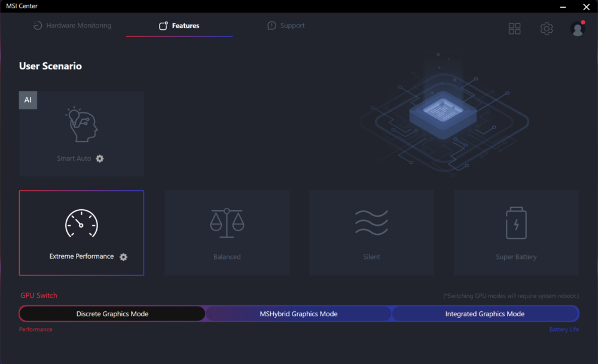Click the Super Battery icon
This screenshot has width=598, height=364.
516,222
